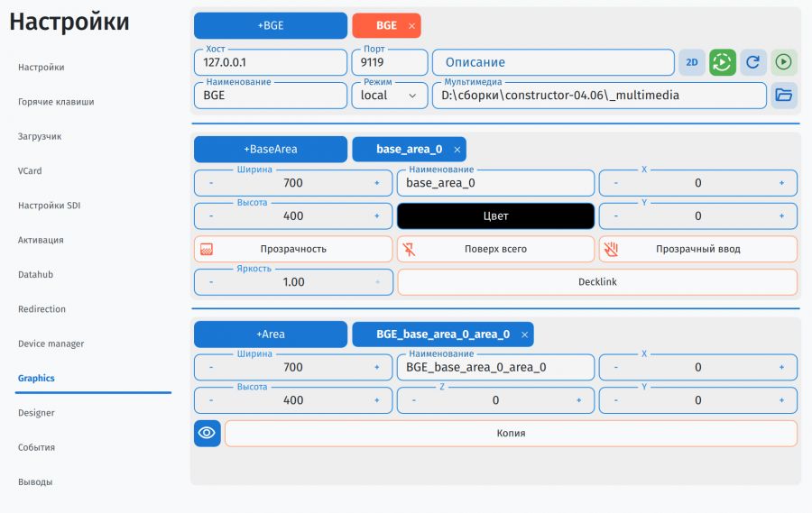Decrease area X with minus

(x=615, y=367)
